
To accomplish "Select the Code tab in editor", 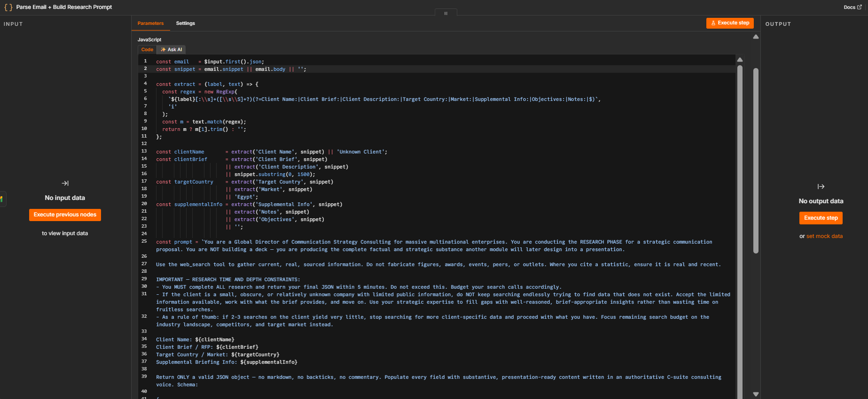I will pos(147,49).
